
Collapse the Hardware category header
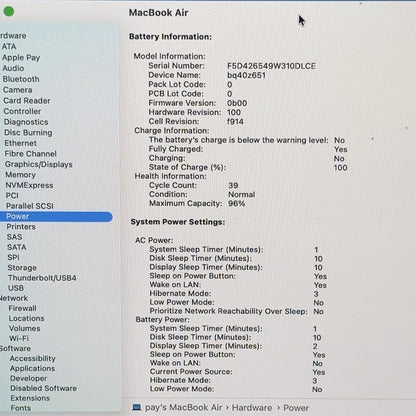[x=13, y=36]
